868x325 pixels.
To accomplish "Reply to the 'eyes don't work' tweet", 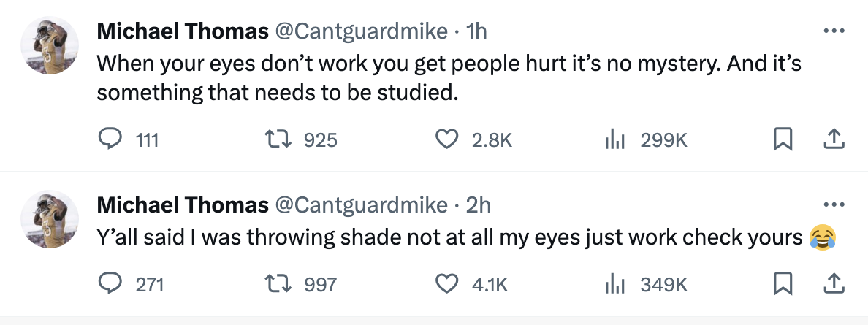I will point(109,139).
